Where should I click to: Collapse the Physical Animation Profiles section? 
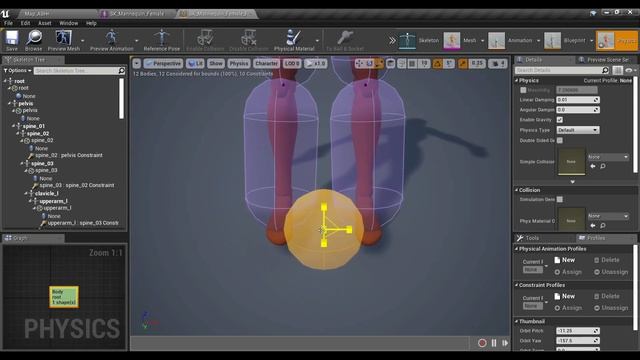516,249
